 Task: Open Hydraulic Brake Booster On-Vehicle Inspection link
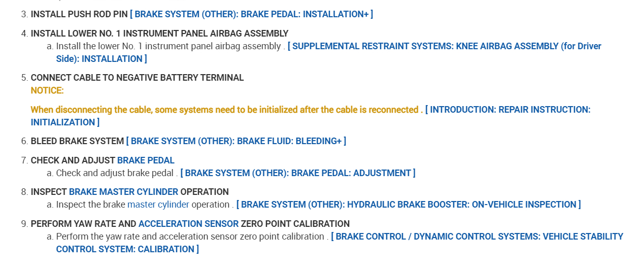click(408, 205)
